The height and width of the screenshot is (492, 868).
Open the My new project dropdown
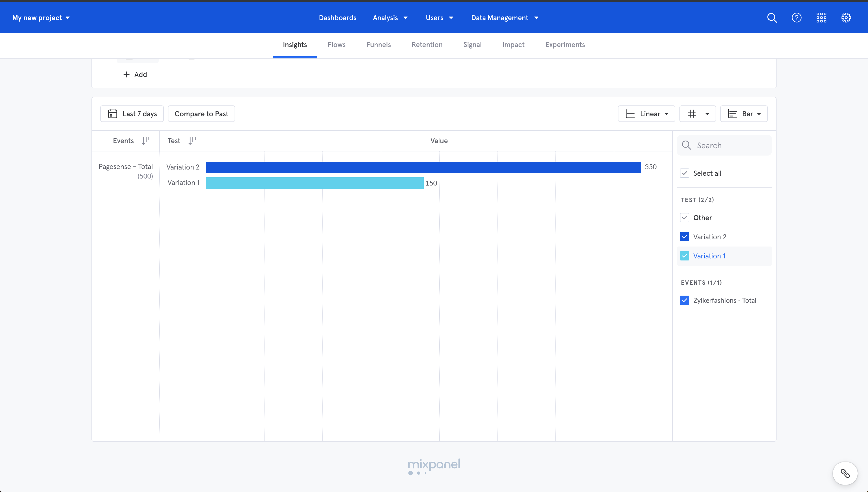tap(41, 18)
